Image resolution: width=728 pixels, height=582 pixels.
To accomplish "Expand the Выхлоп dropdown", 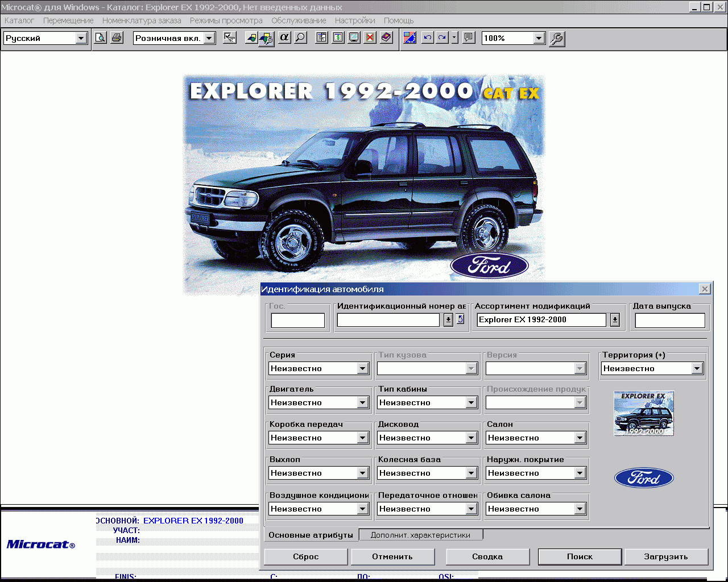I will [x=363, y=473].
